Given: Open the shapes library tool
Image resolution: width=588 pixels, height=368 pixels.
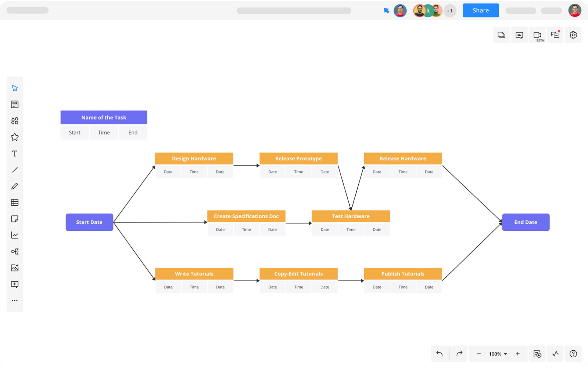Looking at the screenshot, I should coord(15,121).
